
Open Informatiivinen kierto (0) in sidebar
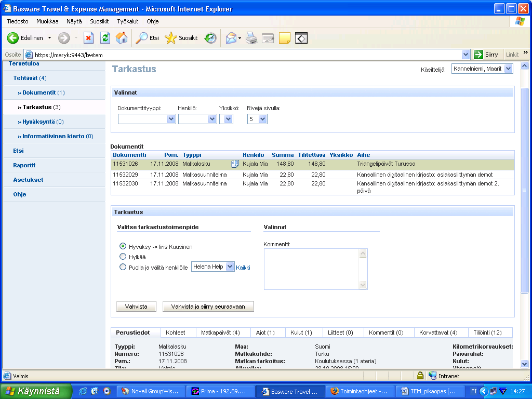(x=55, y=137)
